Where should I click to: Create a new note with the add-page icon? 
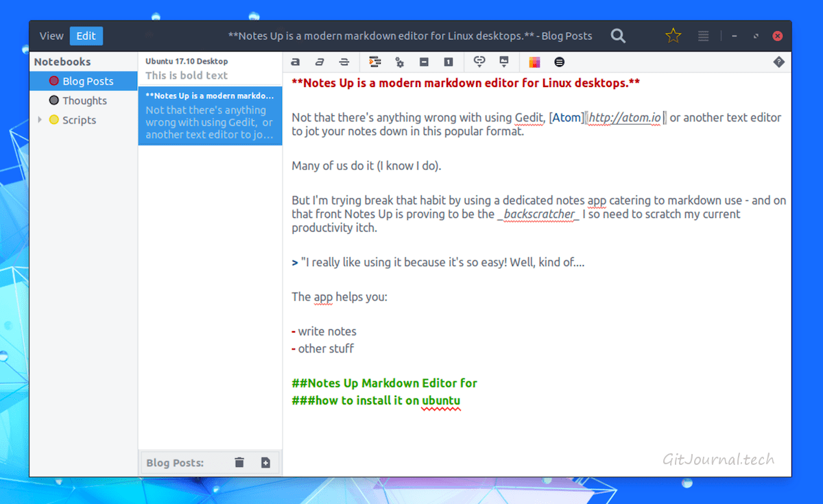pos(265,463)
